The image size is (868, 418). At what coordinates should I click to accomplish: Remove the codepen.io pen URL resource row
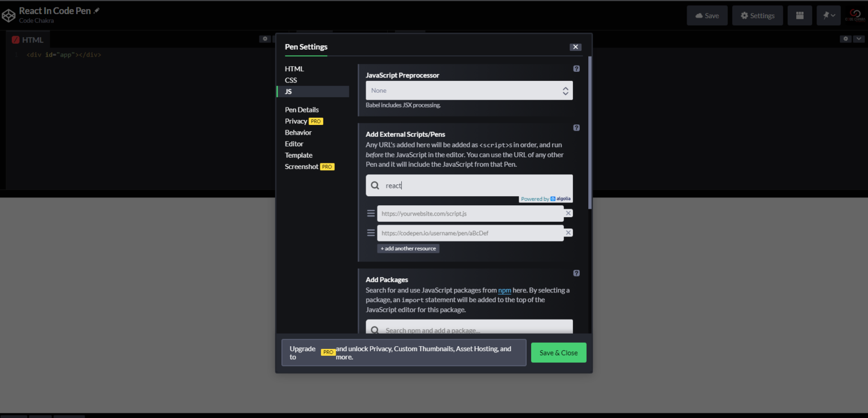pyautogui.click(x=568, y=233)
